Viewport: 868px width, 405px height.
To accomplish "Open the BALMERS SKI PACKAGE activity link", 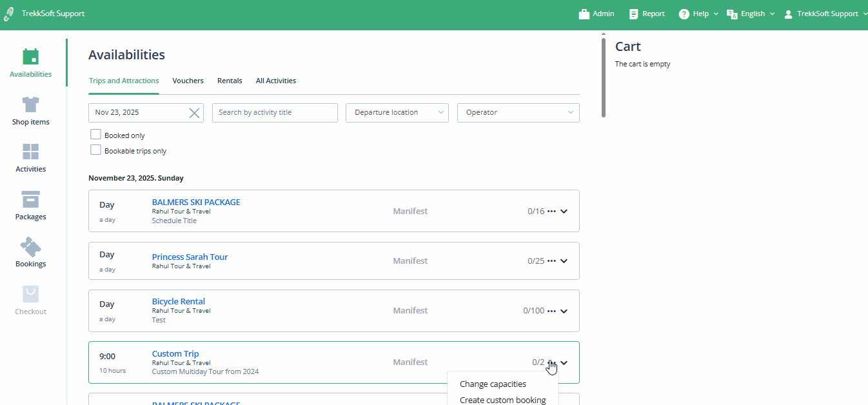I will (x=196, y=201).
